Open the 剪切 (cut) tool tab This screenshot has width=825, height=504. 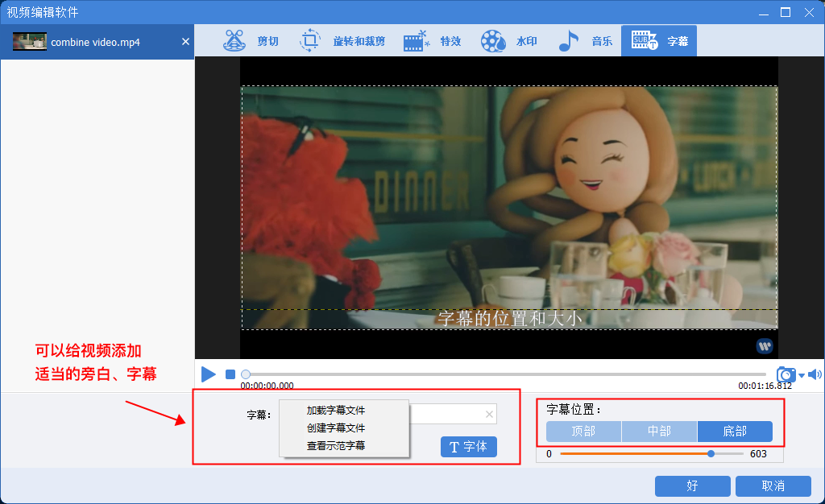point(251,41)
